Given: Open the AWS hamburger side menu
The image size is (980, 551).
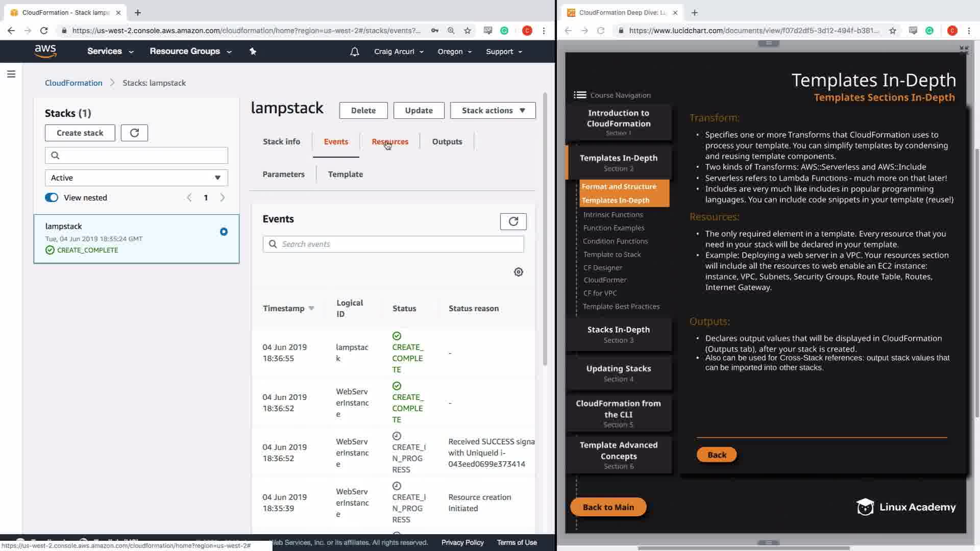Looking at the screenshot, I should tap(11, 74).
